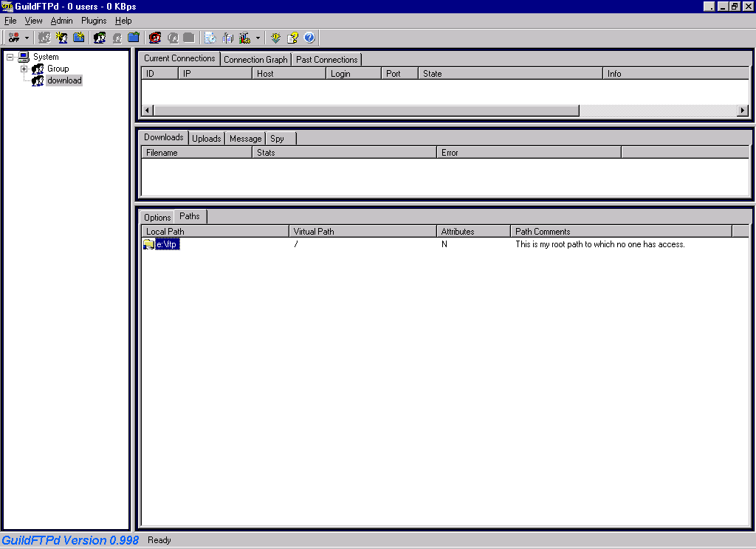The width and height of the screenshot is (756, 549).
Task: Click the GuildFTPd Version 0.998 label
Action: pos(70,540)
